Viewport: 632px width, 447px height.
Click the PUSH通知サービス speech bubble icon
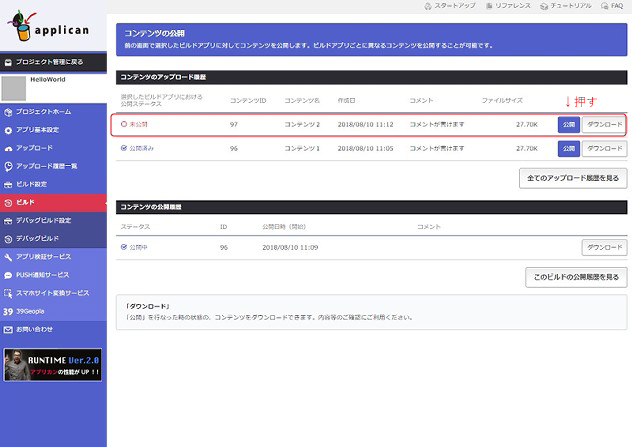tap(8, 275)
